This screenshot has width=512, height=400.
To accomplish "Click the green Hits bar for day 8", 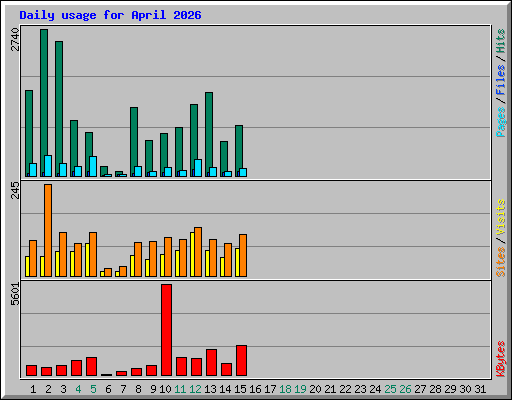I will [x=134, y=142].
